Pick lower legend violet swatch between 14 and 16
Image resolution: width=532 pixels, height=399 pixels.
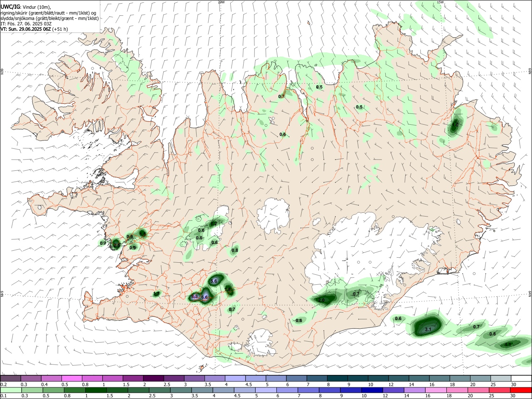point(414,390)
